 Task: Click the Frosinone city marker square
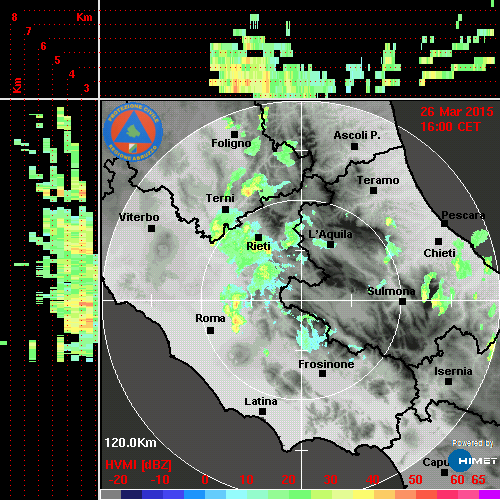pos(322,374)
